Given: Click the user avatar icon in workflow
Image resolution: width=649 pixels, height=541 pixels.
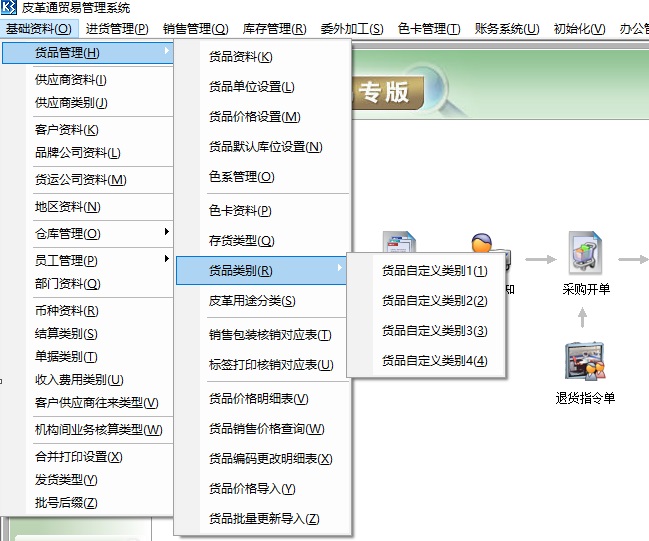Looking at the screenshot, I should 482,243.
